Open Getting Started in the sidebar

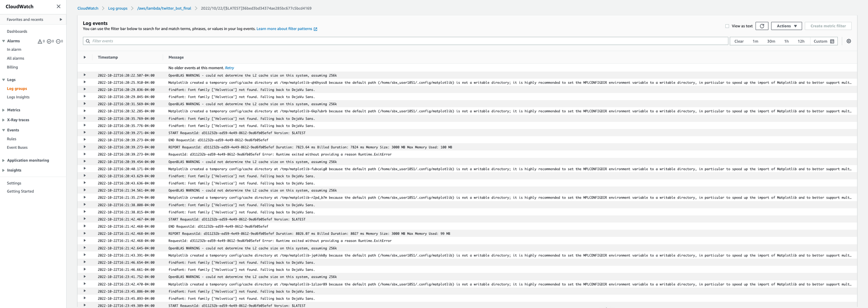(20, 192)
